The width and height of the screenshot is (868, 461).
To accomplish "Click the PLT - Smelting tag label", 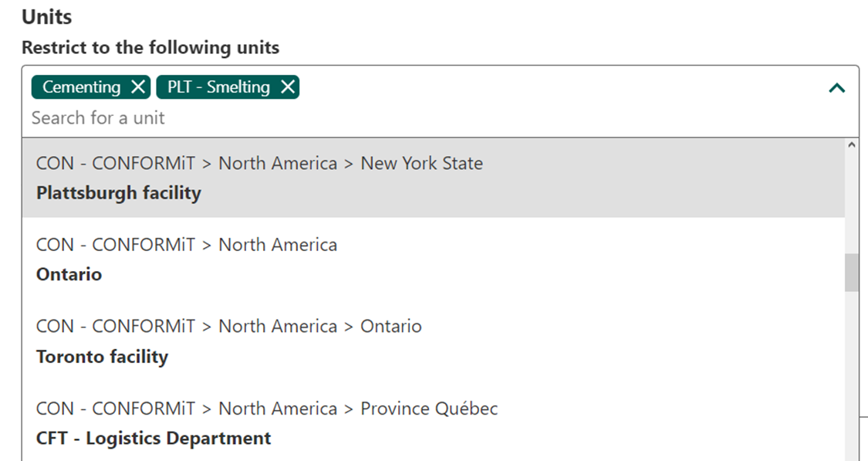I will (x=218, y=87).
